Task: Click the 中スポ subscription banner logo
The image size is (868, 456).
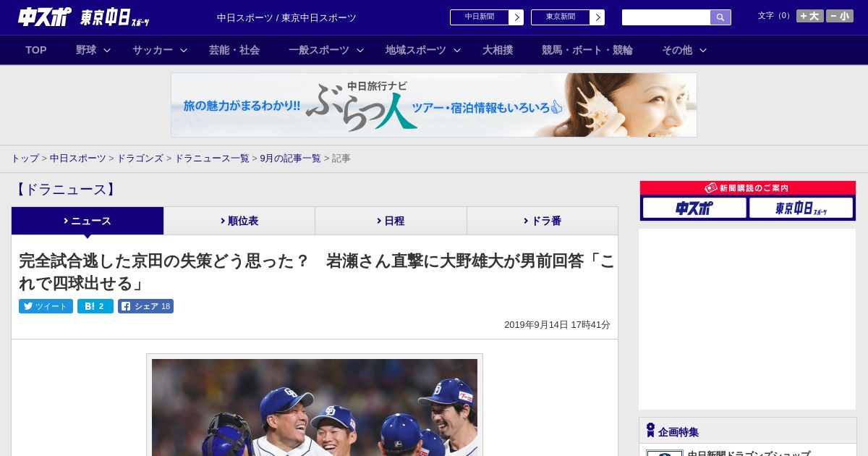Action: (694, 208)
